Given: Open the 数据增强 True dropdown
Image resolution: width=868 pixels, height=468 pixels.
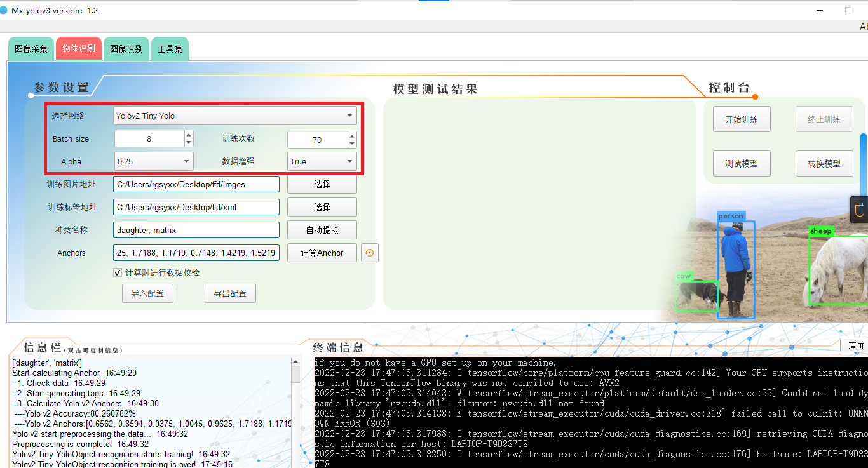Looking at the screenshot, I should [x=322, y=161].
